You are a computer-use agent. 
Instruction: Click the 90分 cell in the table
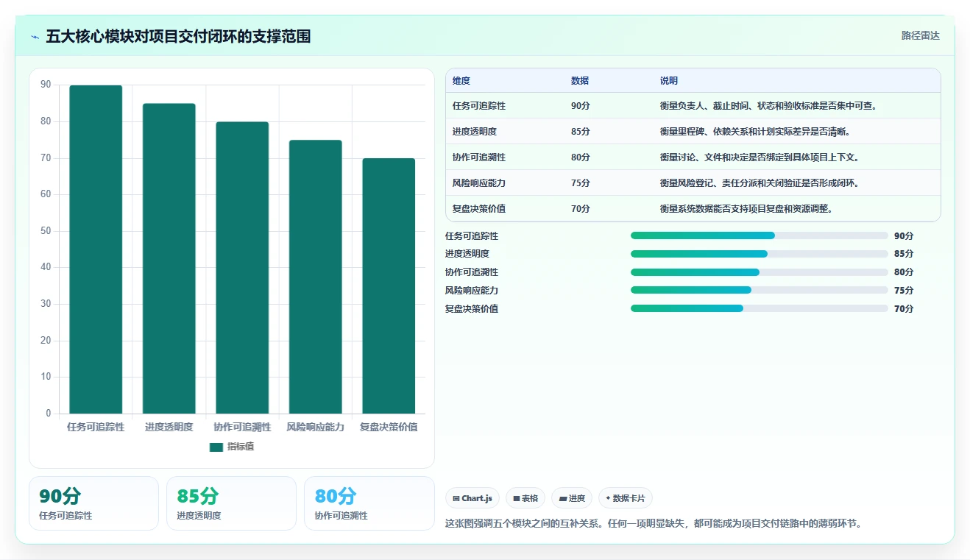[581, 106]
